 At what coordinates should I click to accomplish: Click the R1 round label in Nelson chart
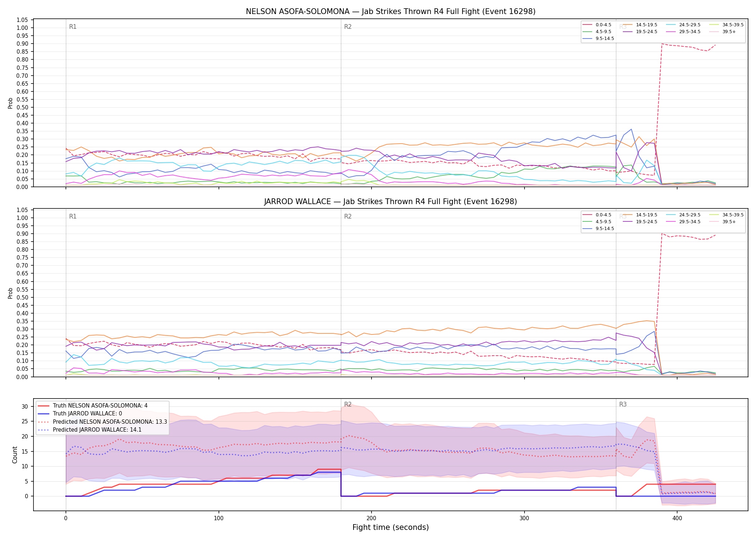pyautogui.click(x=73, y=27)
